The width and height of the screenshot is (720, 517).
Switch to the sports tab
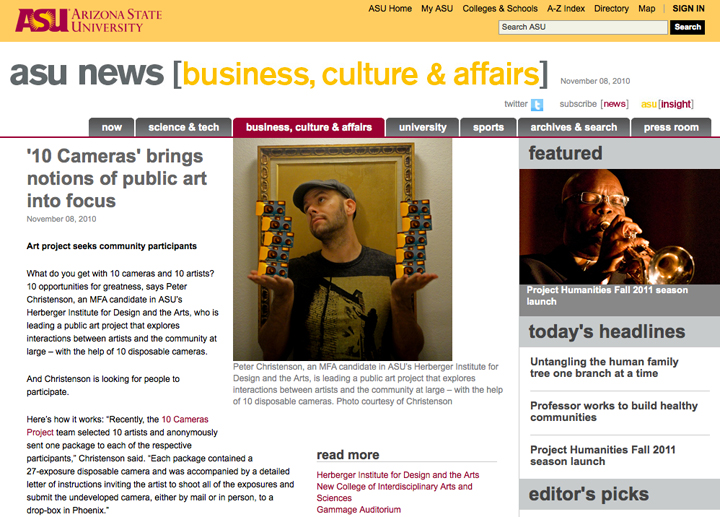tap(488, 127)
